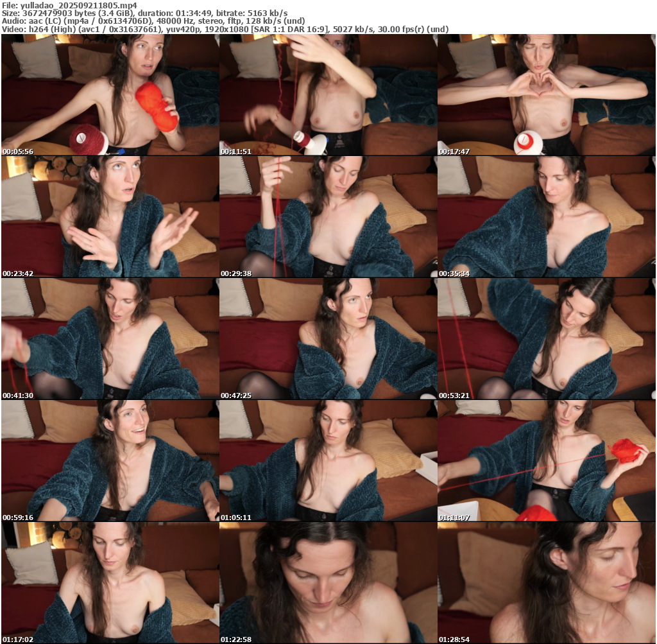657x644 pixels.
Task: Click the 00:53:21 thumbnail frame
Action: point(546,339)
